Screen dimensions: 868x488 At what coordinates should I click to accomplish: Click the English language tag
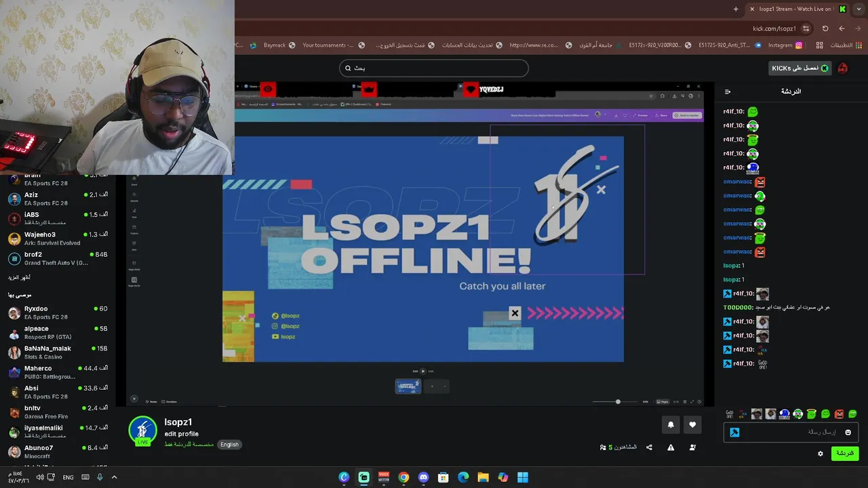[229, 445]
